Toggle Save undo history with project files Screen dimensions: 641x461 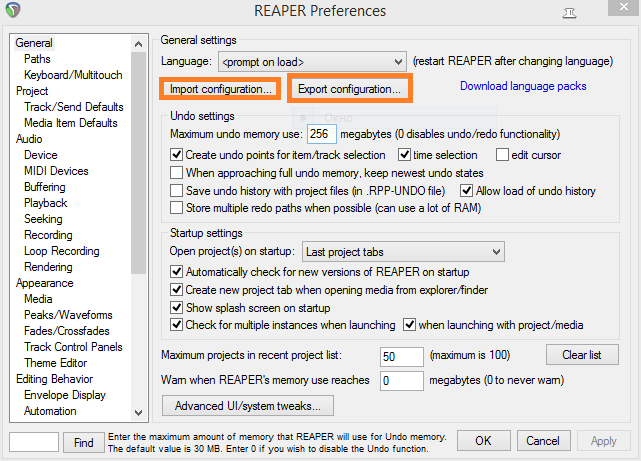177,191
